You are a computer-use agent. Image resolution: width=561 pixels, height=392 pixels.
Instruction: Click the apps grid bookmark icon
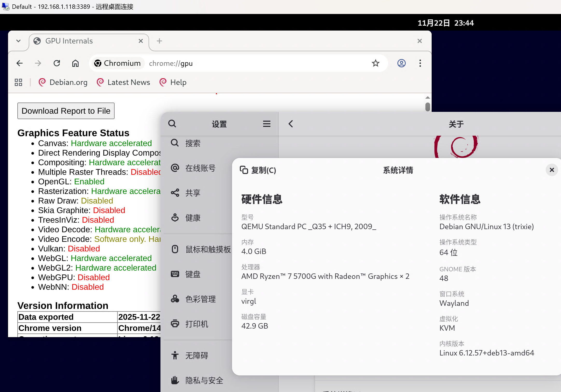coord(18,82)
